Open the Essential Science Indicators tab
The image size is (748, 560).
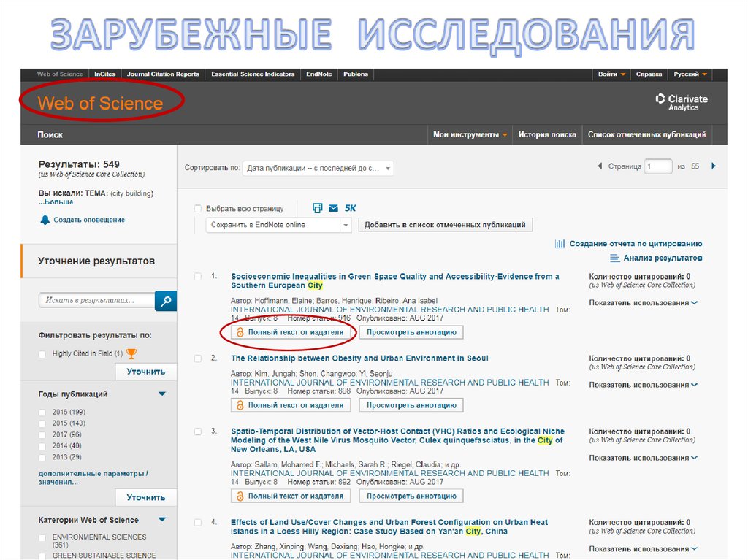(x=253, y=74)
